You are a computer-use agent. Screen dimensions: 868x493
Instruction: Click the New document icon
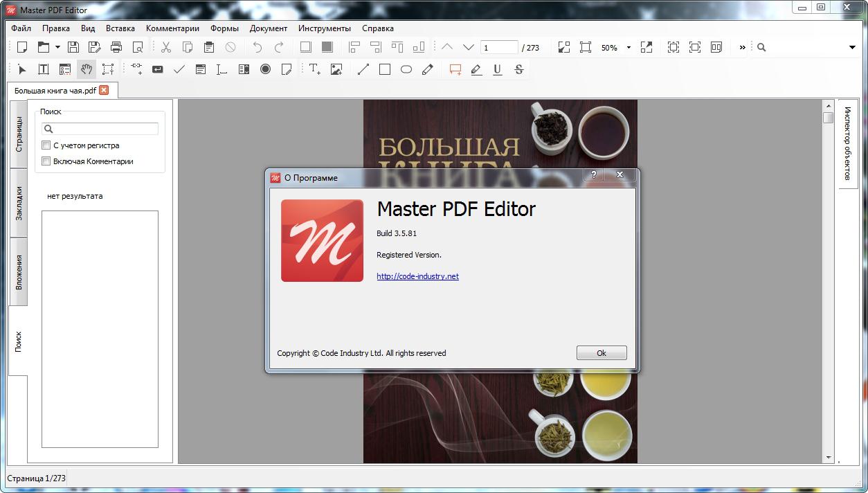(x=22, y=47)
